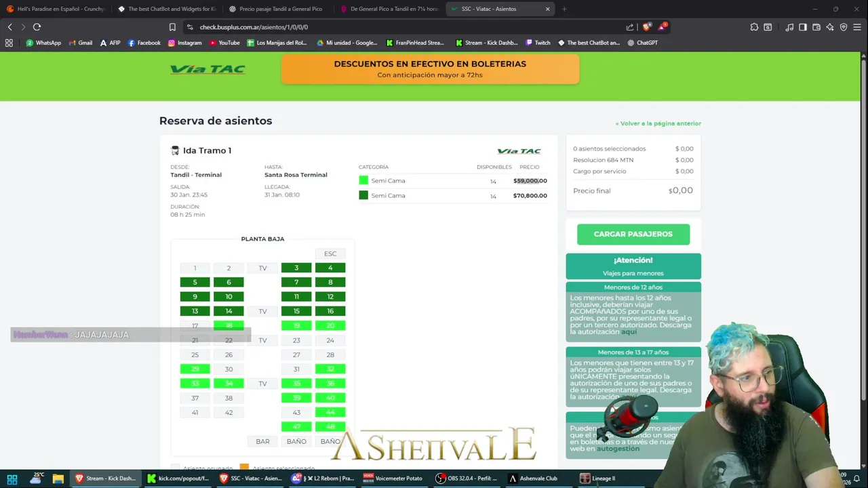Open the Brave Rewards triangle icon

662,27
